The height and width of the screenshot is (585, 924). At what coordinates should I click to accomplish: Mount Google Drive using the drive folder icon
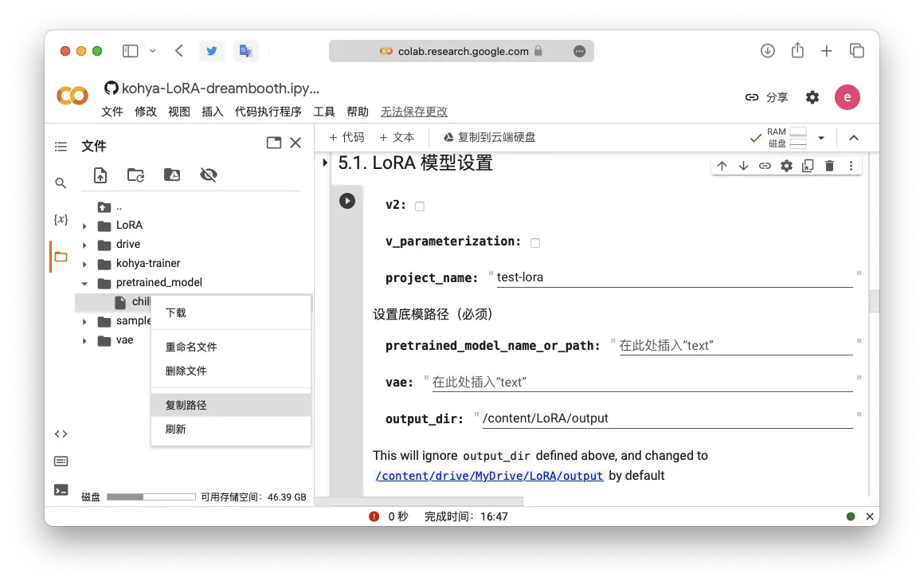[172, 175]
